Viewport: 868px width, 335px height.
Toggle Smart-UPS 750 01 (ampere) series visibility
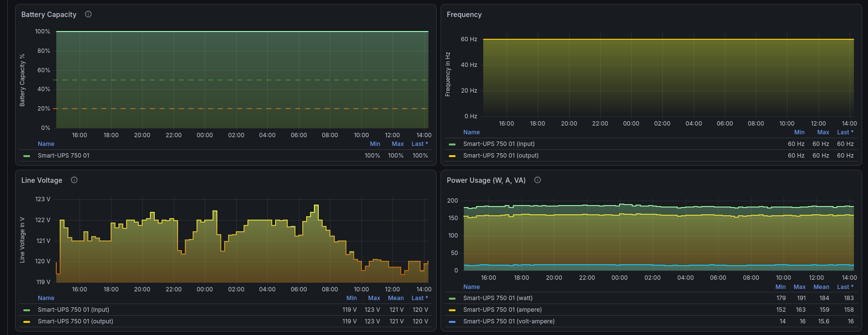point(502,310)
